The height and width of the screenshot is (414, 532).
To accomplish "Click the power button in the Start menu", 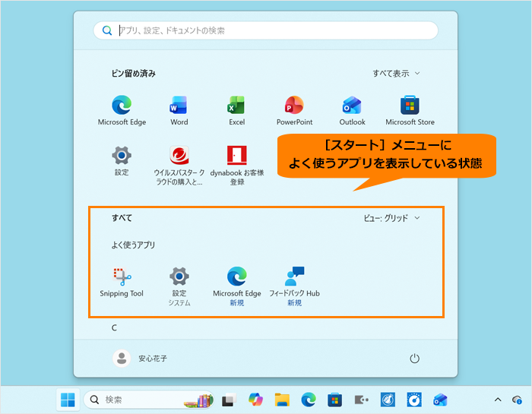I will tap(414, 359).
